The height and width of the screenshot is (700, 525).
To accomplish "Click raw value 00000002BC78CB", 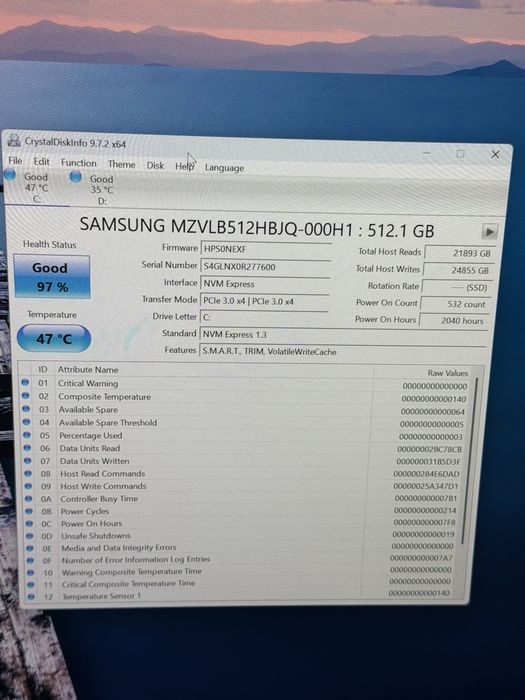I will pos(429,449).
